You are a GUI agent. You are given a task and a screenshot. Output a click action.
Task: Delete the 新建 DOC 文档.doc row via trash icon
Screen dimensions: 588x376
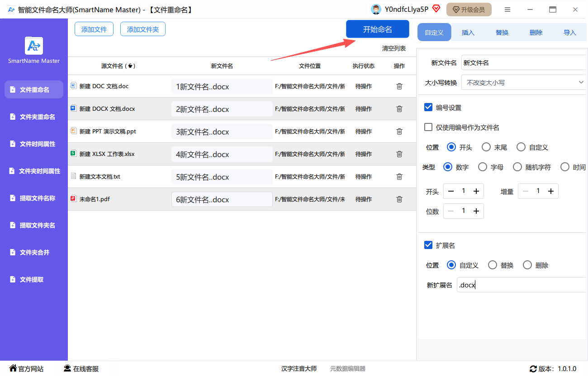[x=399, y=86]
